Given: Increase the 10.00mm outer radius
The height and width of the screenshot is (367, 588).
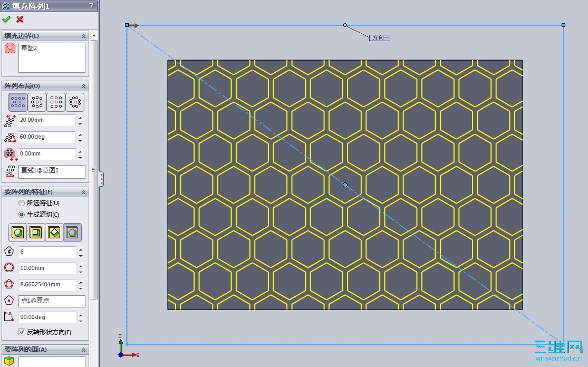Looking at the screenshot, I should (x=81, y=266).
